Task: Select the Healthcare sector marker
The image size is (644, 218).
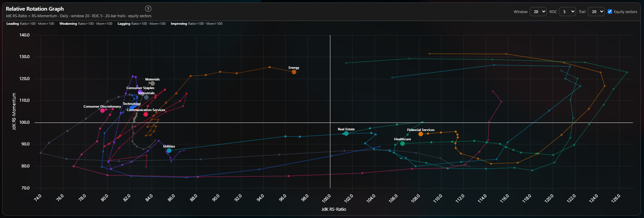Action: coord(402,143)
